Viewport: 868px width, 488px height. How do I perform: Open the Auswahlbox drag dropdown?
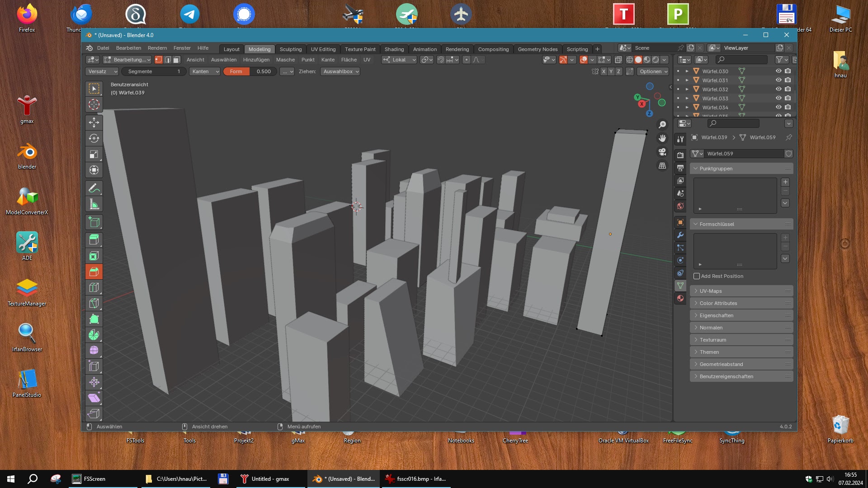[340, 71]
